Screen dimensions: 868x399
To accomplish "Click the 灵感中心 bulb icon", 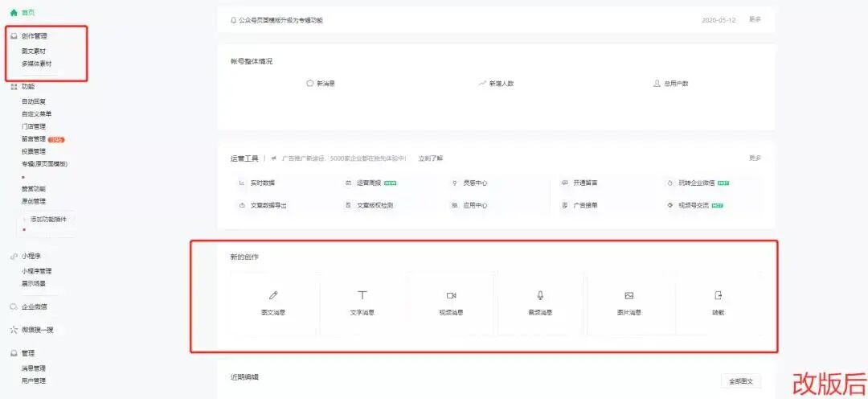I will tap(454, 183).
